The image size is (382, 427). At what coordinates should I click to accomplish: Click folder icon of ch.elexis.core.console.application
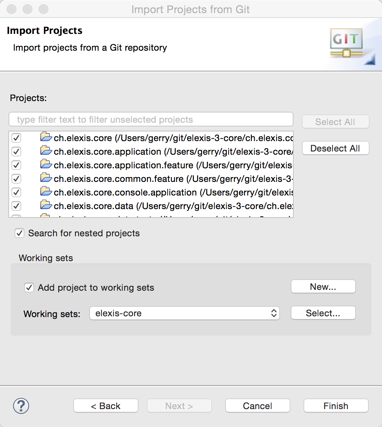pos(46,192)
